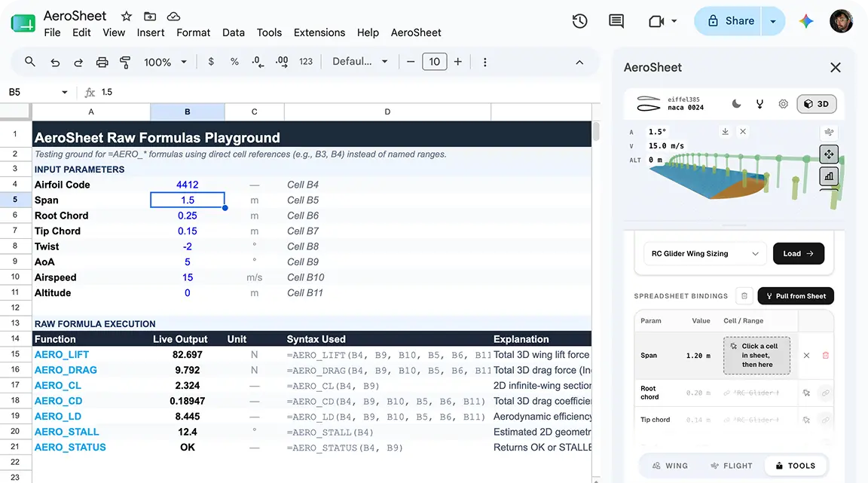Cancel the Span binding with X
The image size is (868, 483).
(x=806, y=356)
